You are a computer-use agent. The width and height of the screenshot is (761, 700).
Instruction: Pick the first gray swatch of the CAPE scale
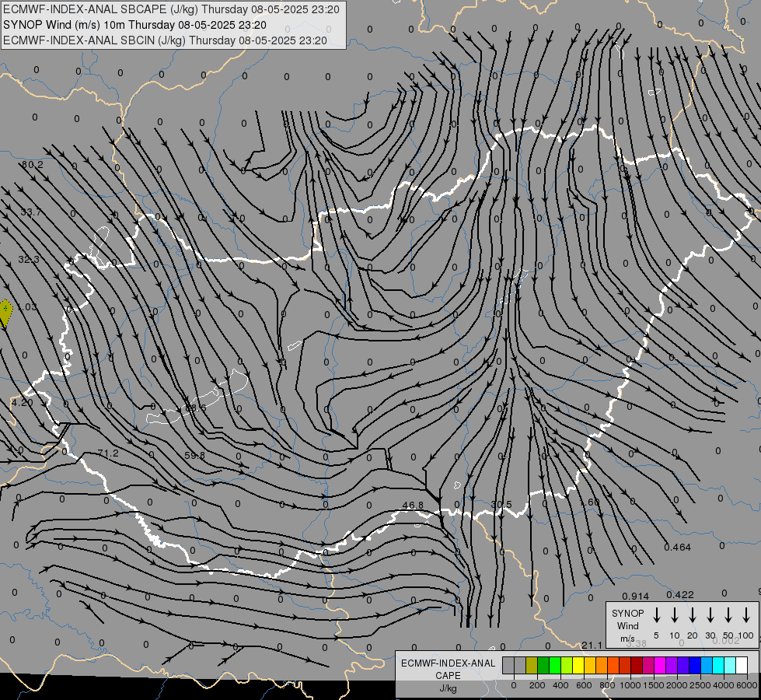pyautogui.click(x=508, y=665)
